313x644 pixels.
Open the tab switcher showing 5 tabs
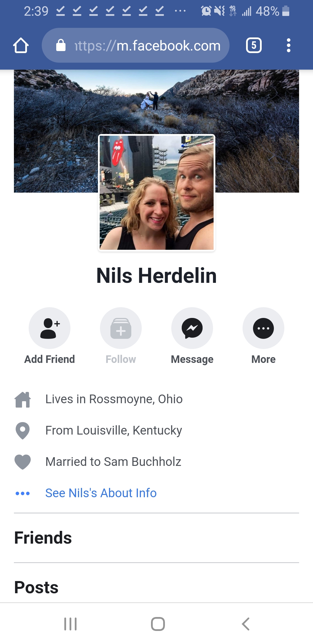pyautogui.click(x=254, y=46)
